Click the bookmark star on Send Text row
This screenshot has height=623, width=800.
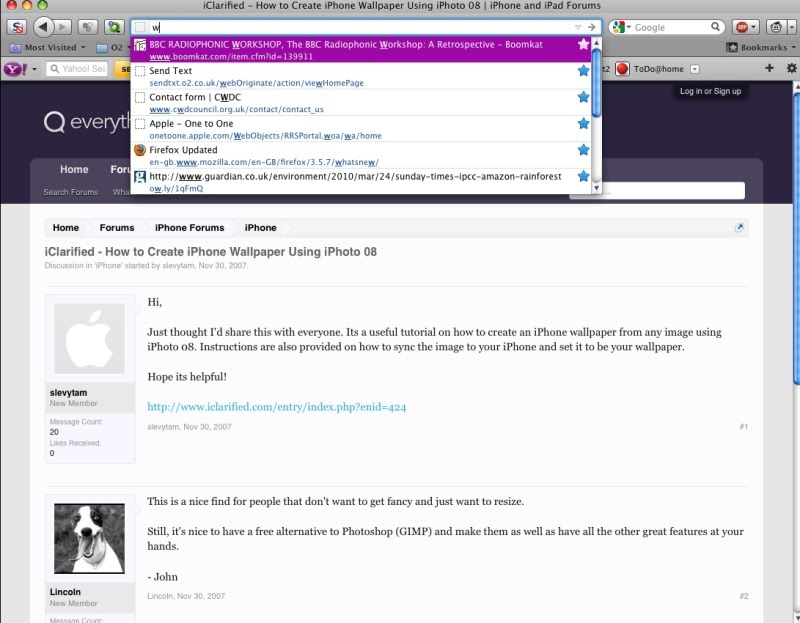pos(583,70)
